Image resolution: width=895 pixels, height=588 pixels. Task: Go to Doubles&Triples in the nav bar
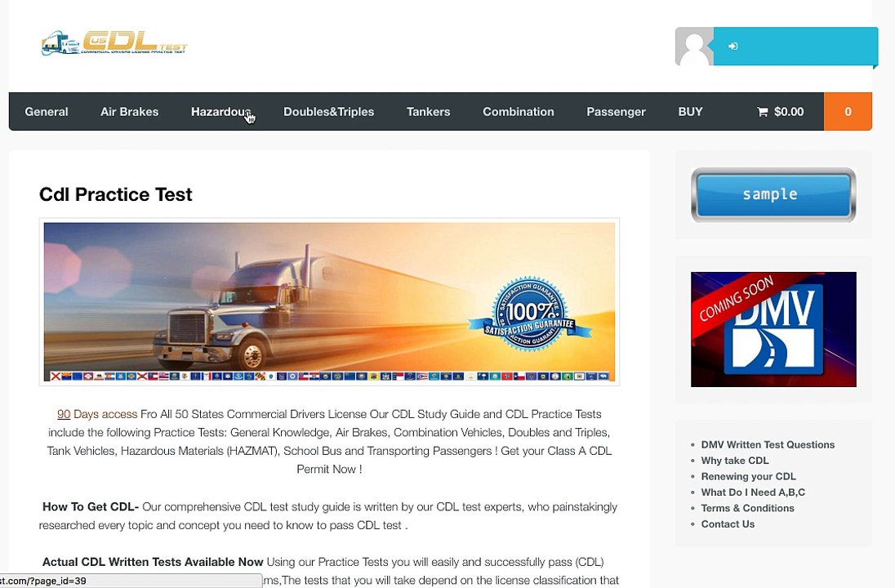(x=329, y=112)
